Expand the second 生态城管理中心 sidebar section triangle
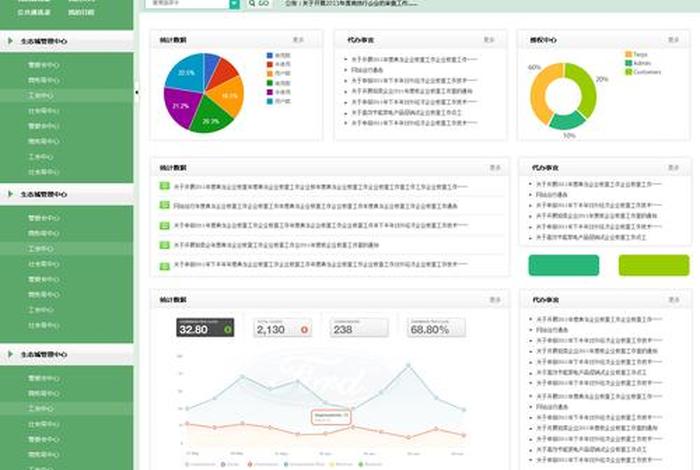This screenshot has height=470, width=700. pyautogui.click(x=10, y=194)
